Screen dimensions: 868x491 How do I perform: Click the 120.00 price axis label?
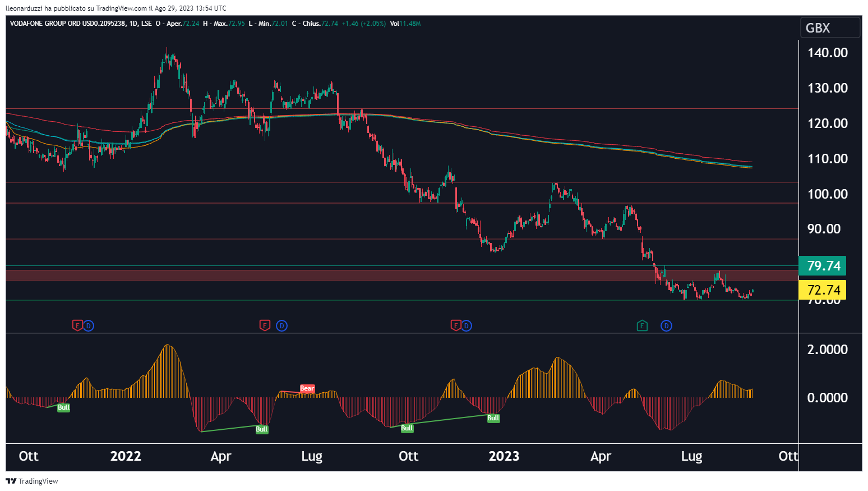pos(827,123)
